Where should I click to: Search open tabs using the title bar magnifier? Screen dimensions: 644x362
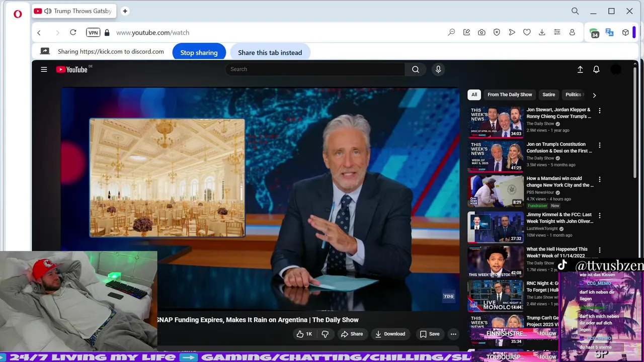pyautogui.click(x=575, y=11)
